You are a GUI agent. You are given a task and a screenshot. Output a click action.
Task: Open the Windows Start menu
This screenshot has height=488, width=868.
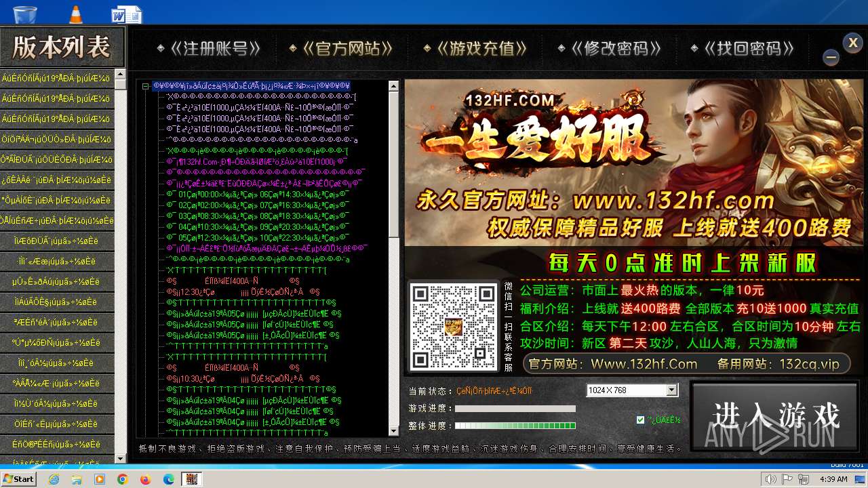pyautogui.click(x=18, y=479)
